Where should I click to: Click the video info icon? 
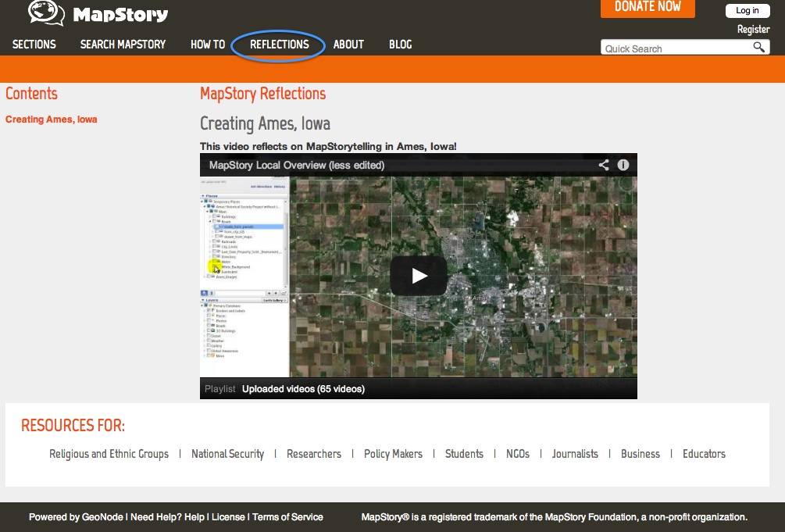pyautogui.click(x=623, y=165)
